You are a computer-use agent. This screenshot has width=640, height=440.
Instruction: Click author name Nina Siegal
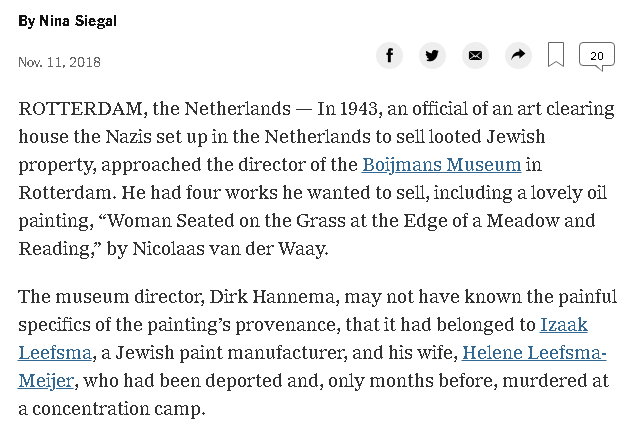[x=78, y=21]
